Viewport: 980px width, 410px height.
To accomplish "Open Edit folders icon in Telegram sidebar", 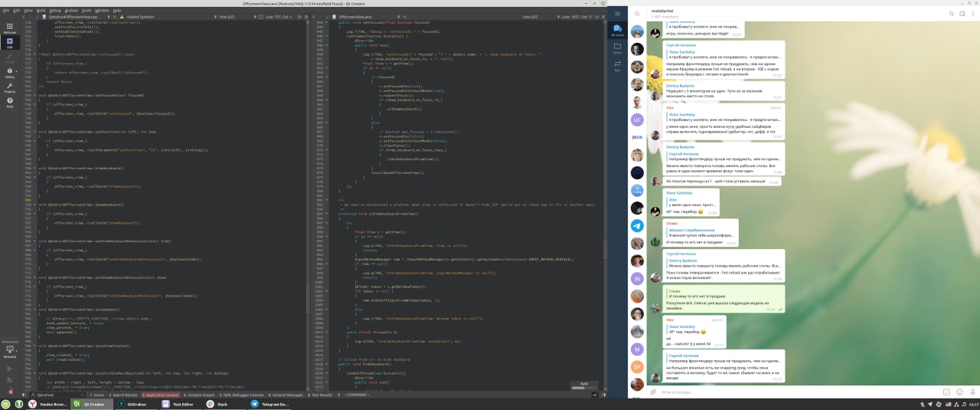I will (x=617, y=66).
